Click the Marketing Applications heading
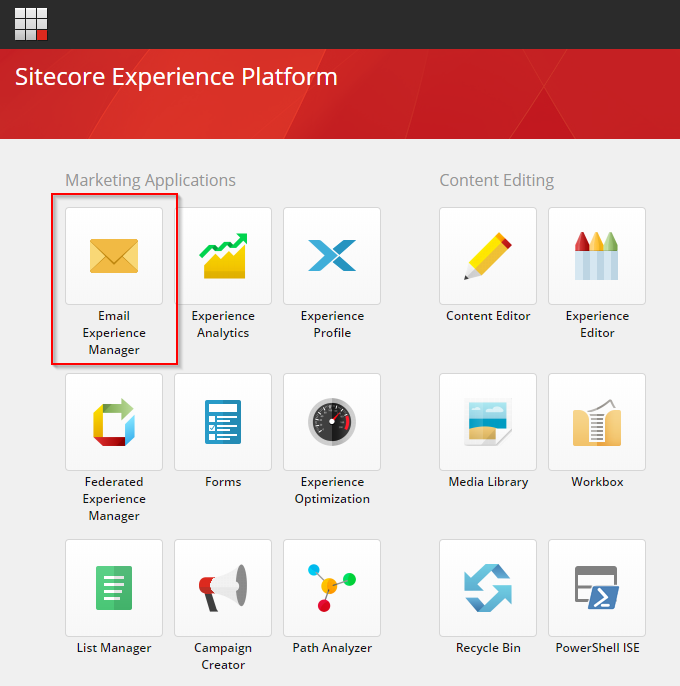Viewport: 680px width, 686px height. (x=151, y=181)
